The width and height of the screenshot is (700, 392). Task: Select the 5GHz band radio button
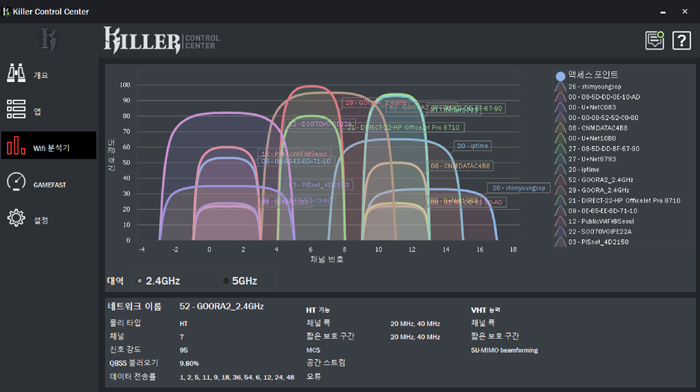(226, 281)
